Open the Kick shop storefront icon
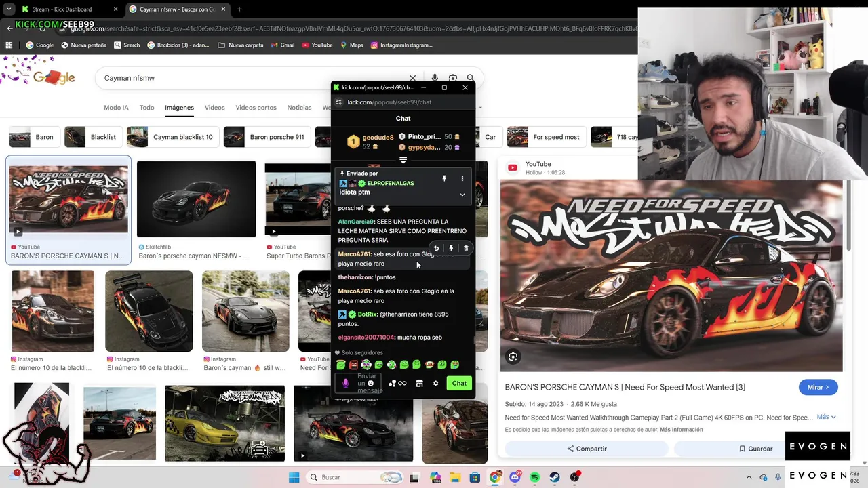 pyautogui.click(x=419, y=384)
